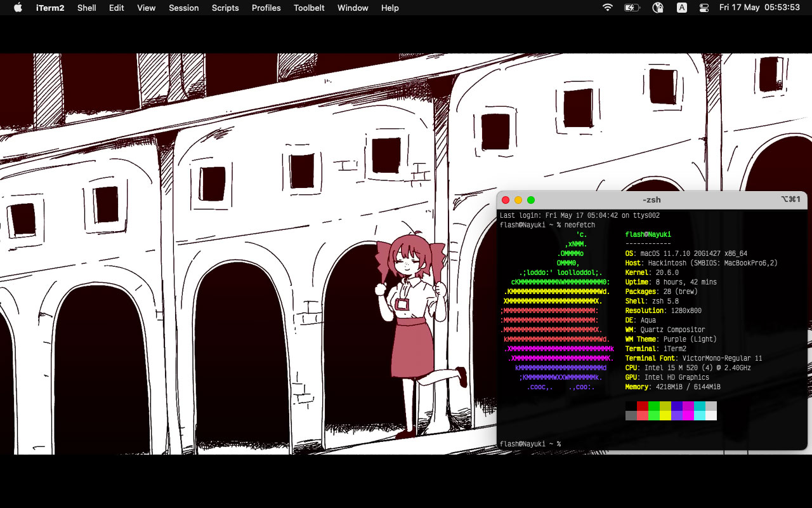This screenshot has height=508, width=812.
Task: Click the DE: Aqua line
Action: (x=641, y=320)
